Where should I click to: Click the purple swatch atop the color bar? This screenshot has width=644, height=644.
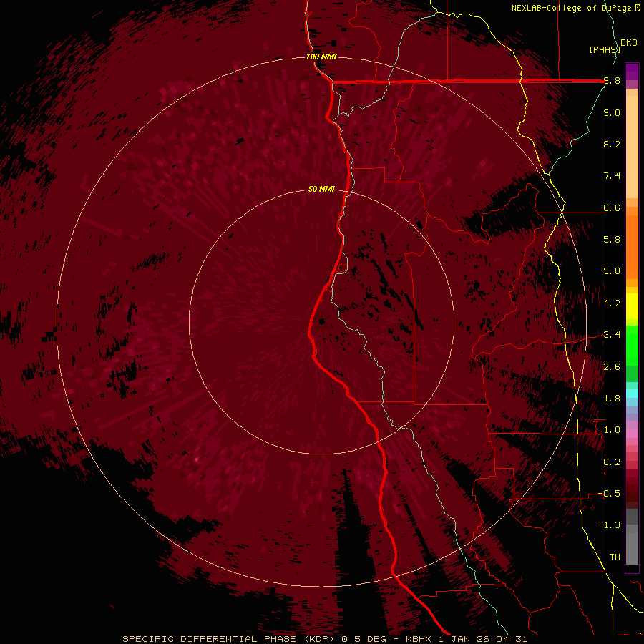click(632, 72)
